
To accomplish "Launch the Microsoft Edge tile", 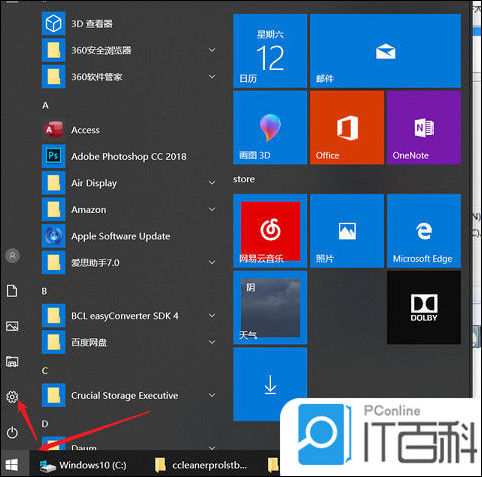I will (x=424, y=231).
